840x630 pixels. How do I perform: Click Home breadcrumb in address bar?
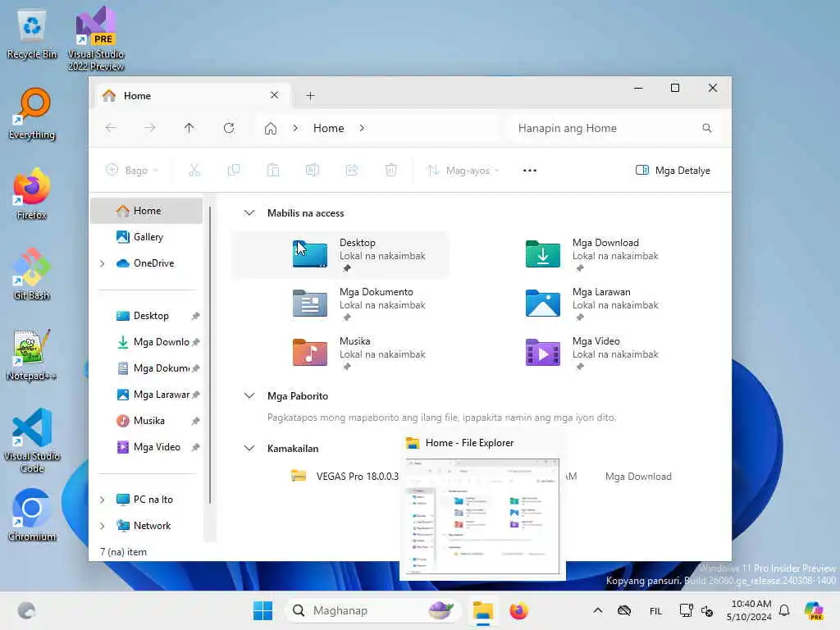click(328, 128)
